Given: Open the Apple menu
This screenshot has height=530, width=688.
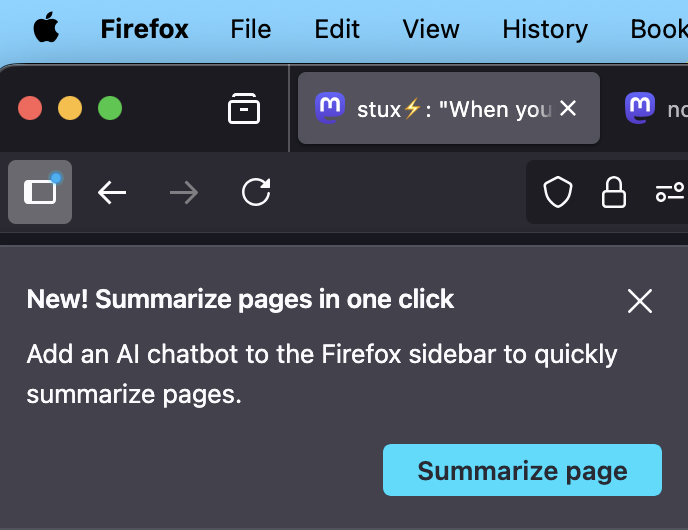Looking at the screenshot, I should pos(46,28).
